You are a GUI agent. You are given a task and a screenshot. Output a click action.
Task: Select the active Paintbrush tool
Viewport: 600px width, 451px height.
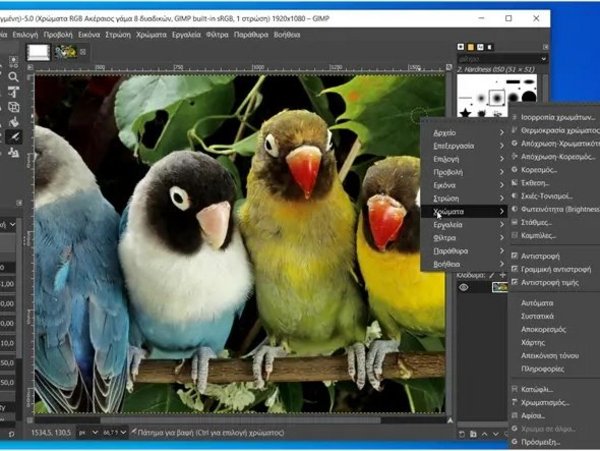(13, 137)
